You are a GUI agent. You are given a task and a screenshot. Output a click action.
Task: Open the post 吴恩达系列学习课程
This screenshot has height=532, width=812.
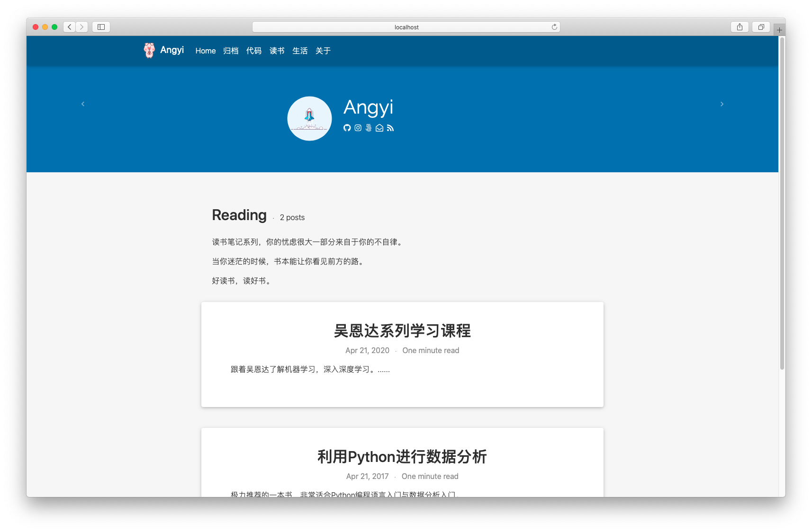(402, 331)
